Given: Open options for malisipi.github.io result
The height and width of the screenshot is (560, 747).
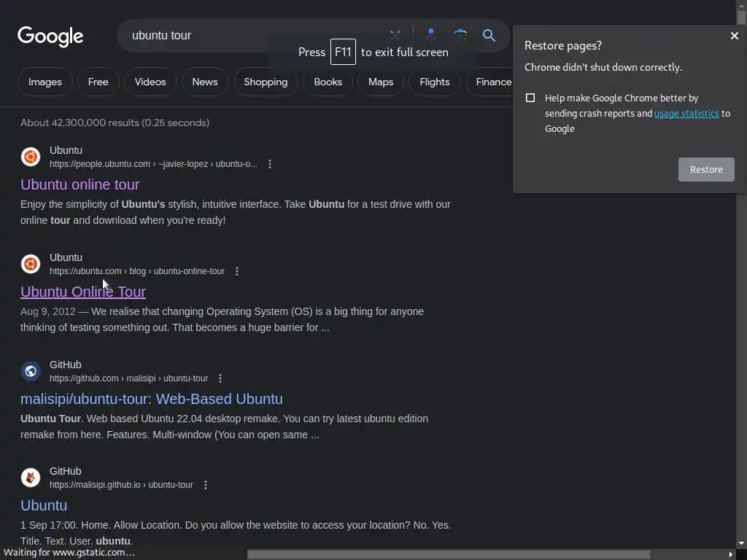Looking at the screenshot, I should pyautogui.click(x=205, y=485).
